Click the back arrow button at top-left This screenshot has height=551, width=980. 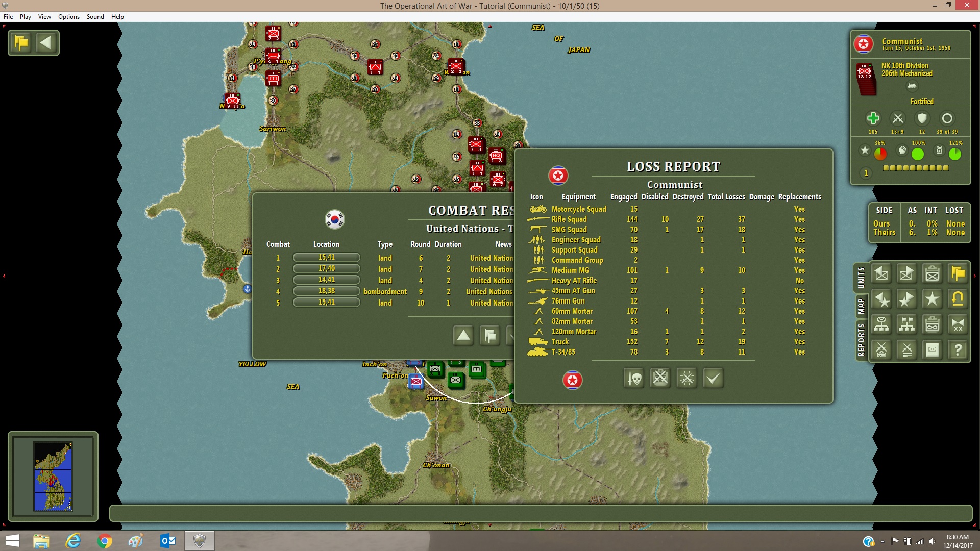tap(46, 42)
